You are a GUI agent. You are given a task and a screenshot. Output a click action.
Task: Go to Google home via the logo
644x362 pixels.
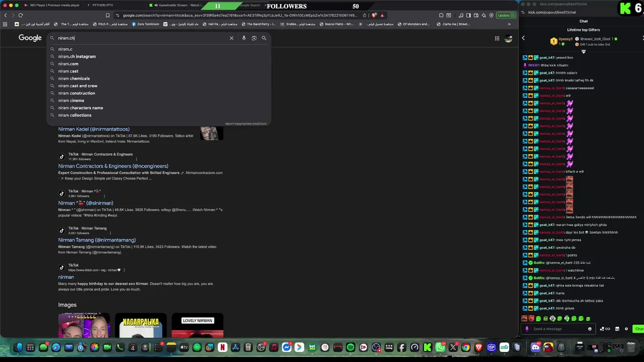tap(30, 38)
